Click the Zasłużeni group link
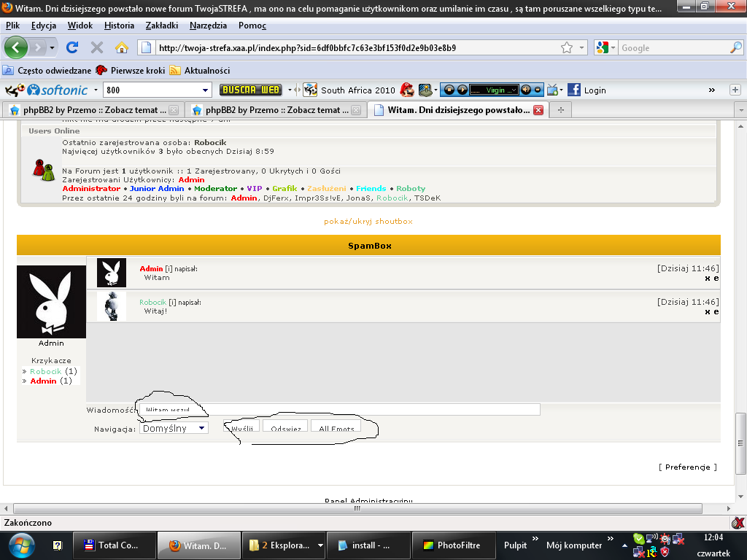The width and height of the screenshot is (747, 560). point(326,189)
